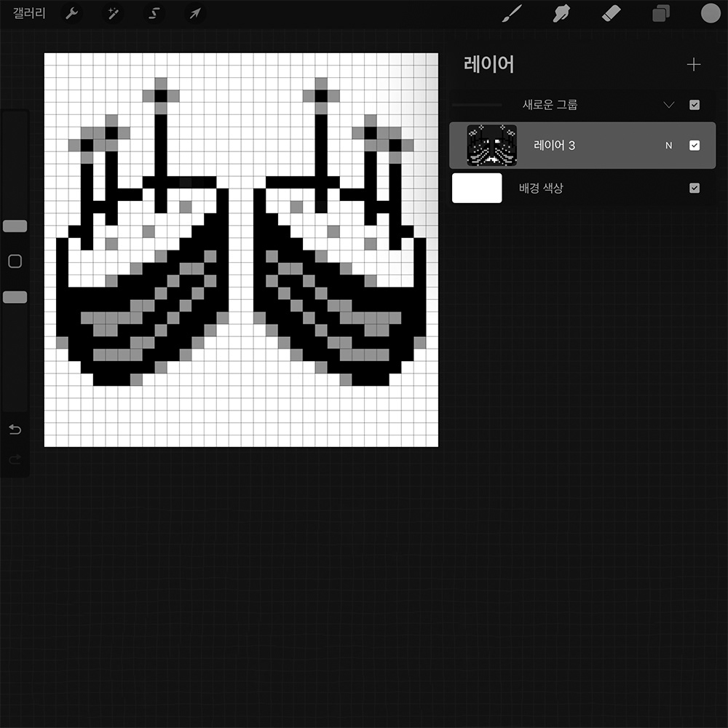Viewport: 728px width, 728px height.
Task: Open the 배경 색상 white swatch
Action: pos(477,188)
